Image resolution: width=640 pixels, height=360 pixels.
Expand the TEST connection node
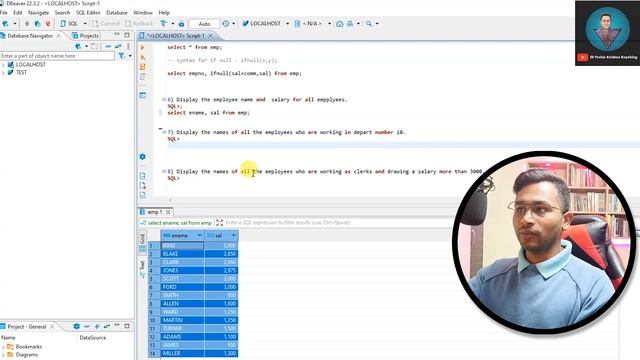coord(3,73)
